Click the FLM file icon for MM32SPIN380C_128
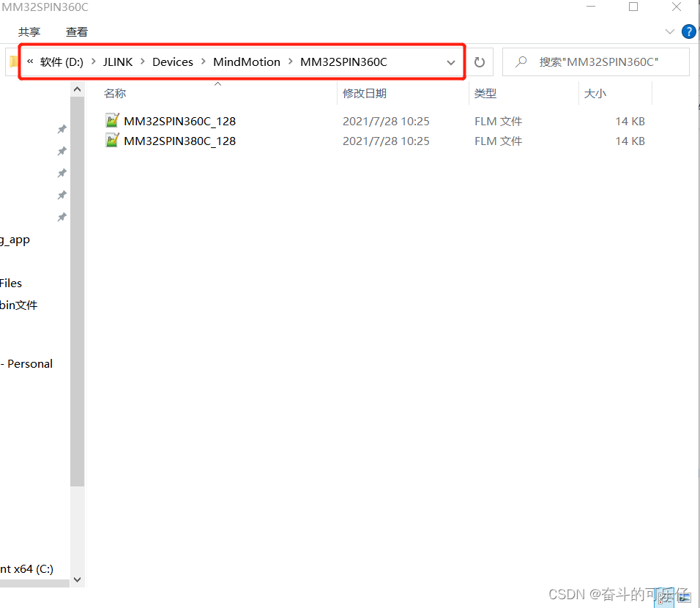The height and width of the screenshot is (608, 700). [112, 140]
